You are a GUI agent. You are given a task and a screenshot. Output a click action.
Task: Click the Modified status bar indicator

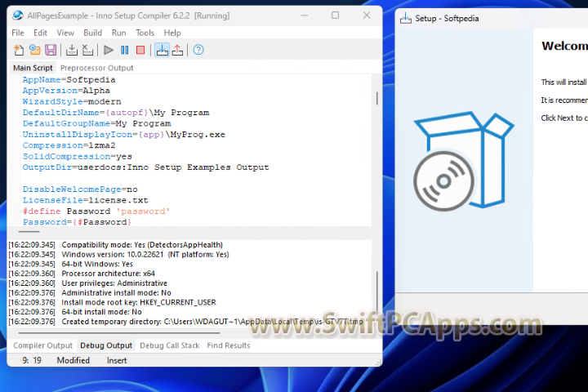pos(73,360)
